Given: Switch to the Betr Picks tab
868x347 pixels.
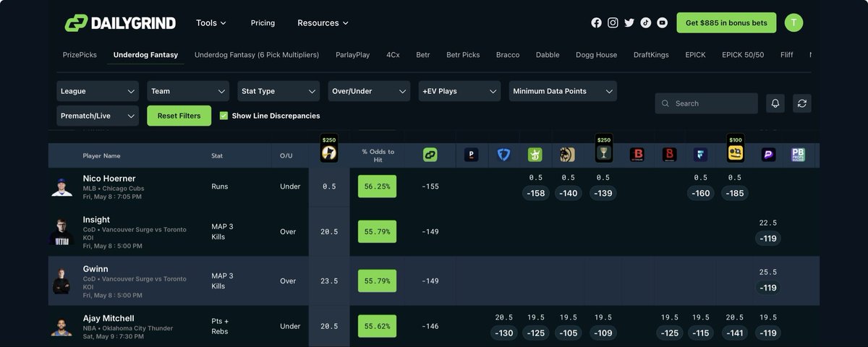Looking at the screenshot, I should click(463, 54).
